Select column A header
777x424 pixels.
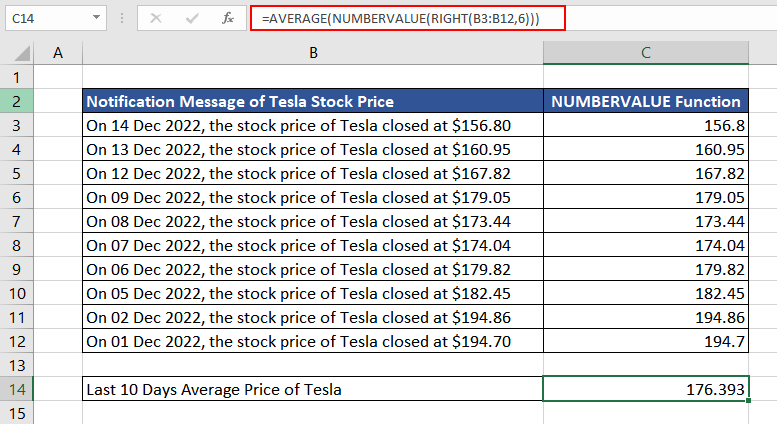tap(58, 53)
